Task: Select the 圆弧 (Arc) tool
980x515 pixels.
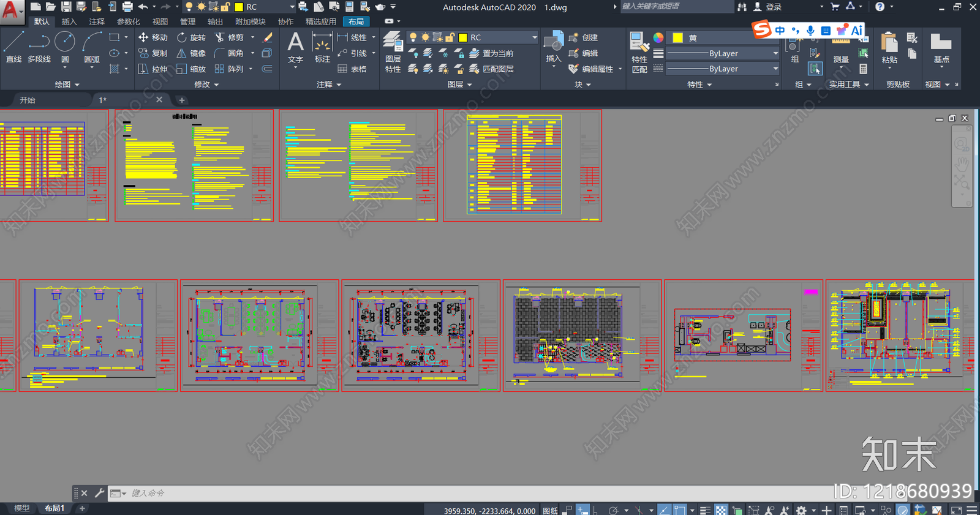Action: point(92,48)
